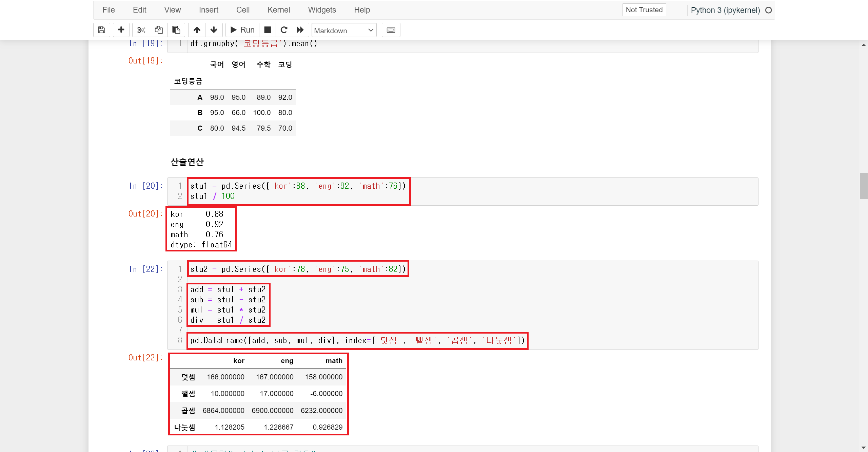
Task: Move selected cell down with the arrow icon
Action: coord(214,30)
